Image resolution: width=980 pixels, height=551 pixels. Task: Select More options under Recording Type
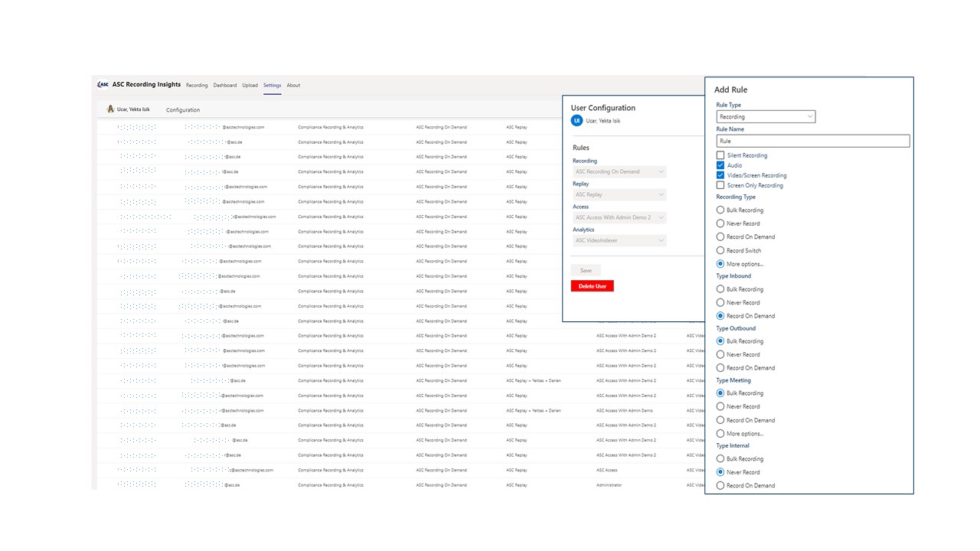[720, 264]
